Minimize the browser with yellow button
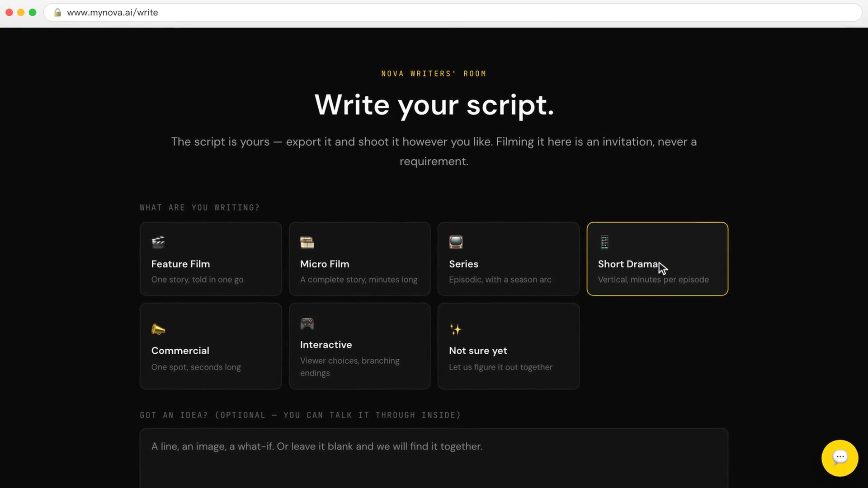868x488 pixels. (x=21, y=13)
